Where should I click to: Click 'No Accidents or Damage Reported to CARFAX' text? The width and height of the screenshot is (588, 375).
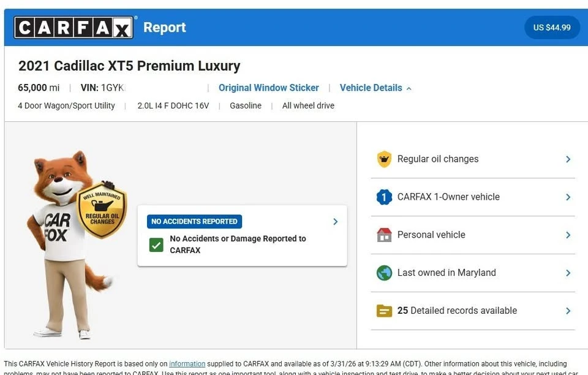(238, 244)
